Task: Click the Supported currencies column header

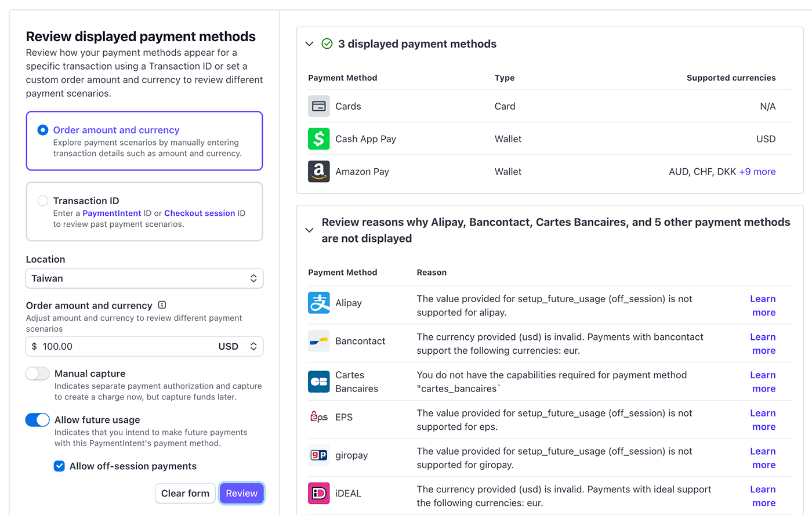Action: click(731, 78)
